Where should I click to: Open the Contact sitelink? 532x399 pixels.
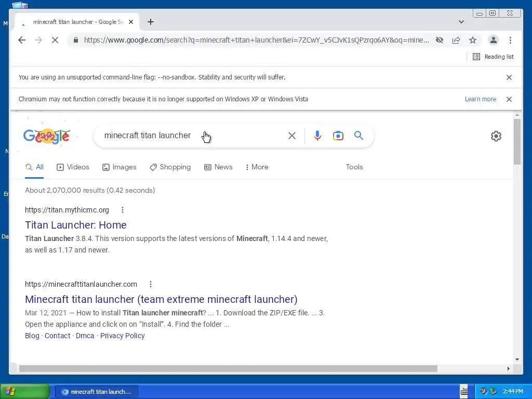(x=57, y=336)
